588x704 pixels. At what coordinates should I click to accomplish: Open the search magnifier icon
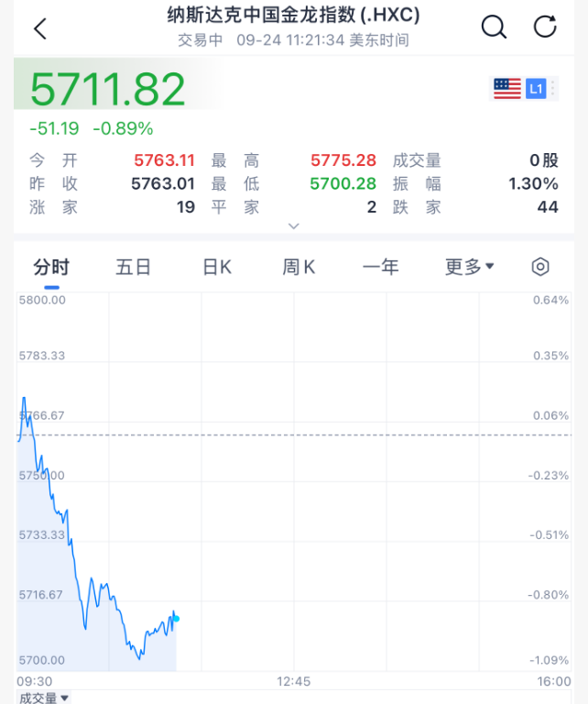[x=494, y=27]
